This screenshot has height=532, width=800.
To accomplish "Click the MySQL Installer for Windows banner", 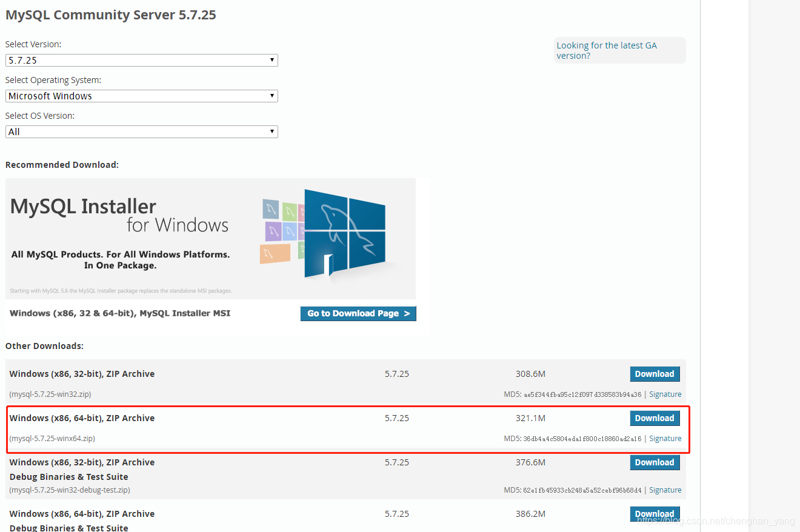I will [211, 238].
